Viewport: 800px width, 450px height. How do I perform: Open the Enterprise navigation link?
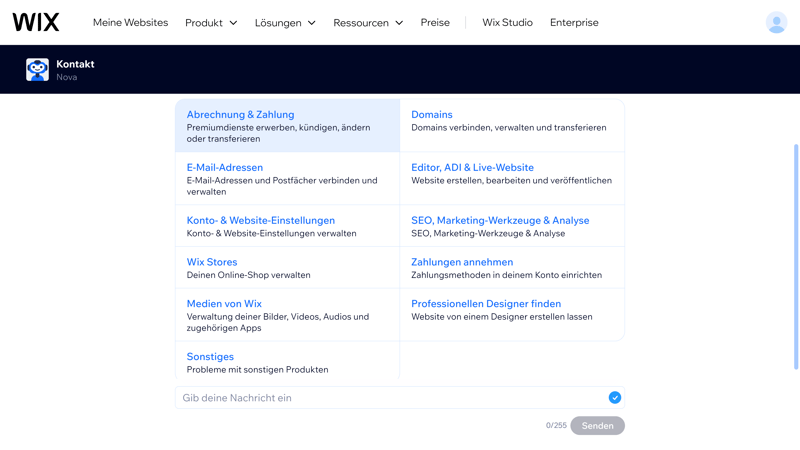click(x=574, y=22)
